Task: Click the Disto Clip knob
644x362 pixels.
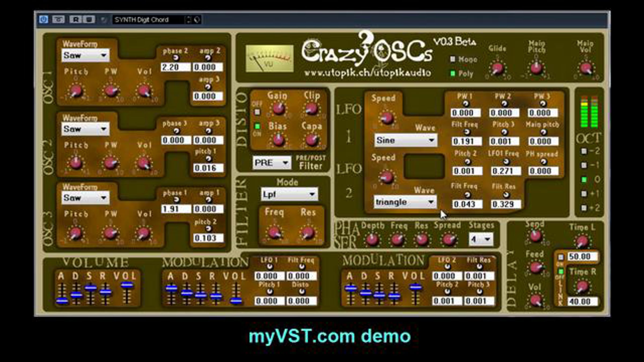Action: tap(312, 109)
